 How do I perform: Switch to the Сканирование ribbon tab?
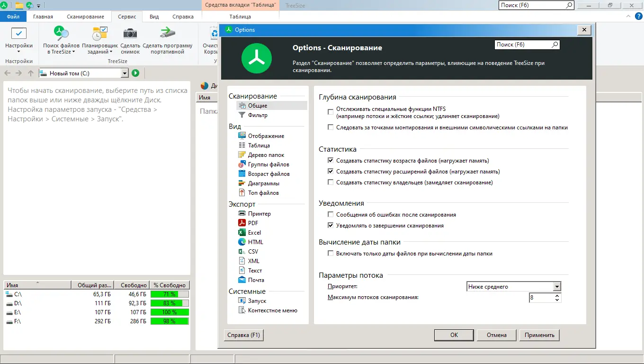(85, 17)
